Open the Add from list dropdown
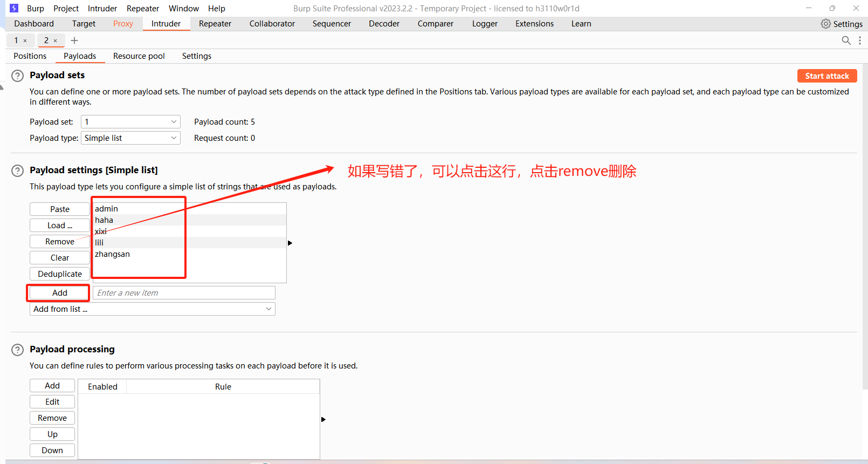Viewport: 868px width, 464px height. 153,309
